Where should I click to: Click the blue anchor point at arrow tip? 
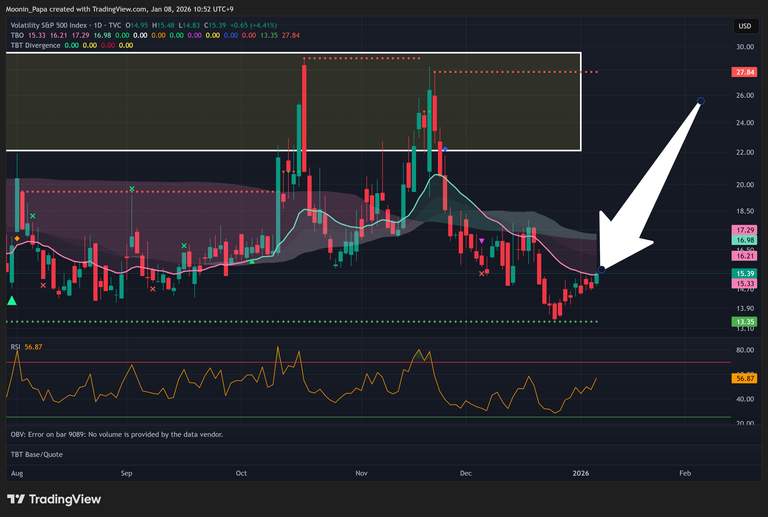click(x=600, y=268)
